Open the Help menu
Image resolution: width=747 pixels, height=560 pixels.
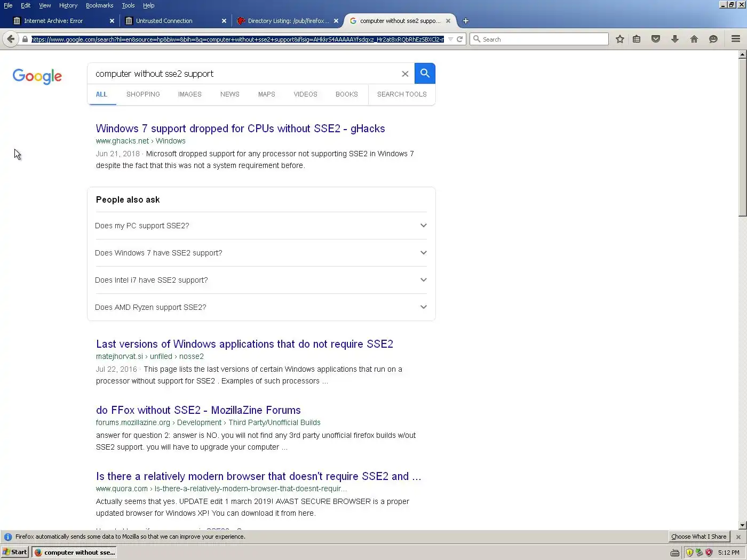tap(148, 5)
